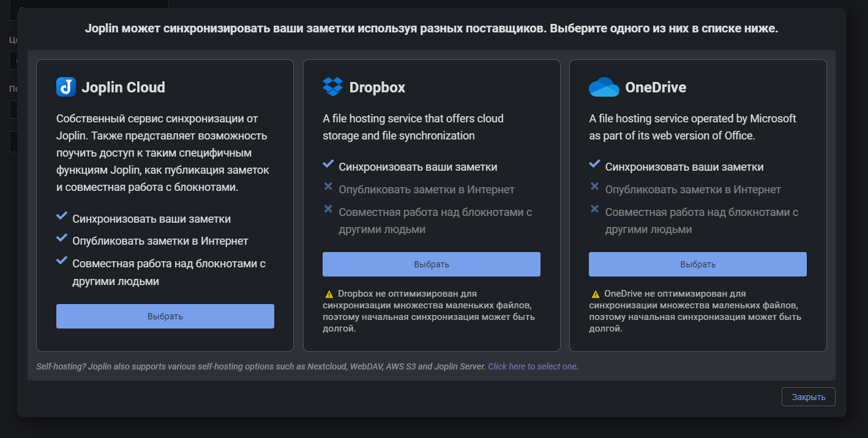The image size is (868, 438).
Task: Click the 'Dropbox' card title
Action: point(378,87)
